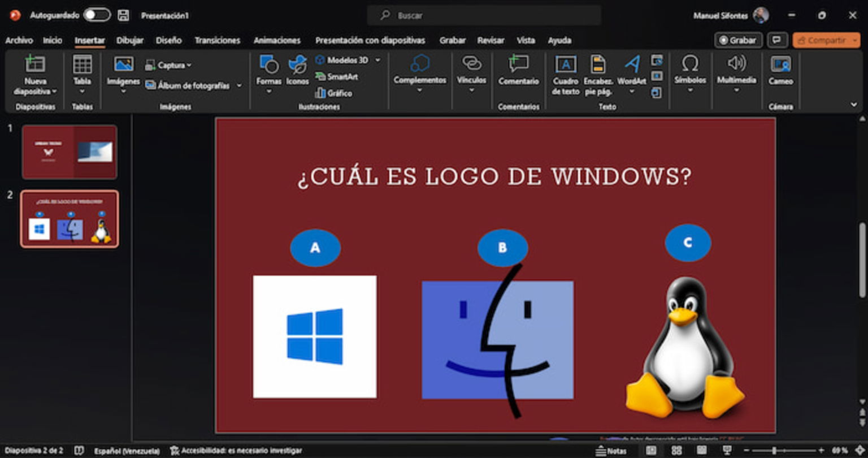Switch to the Revisar tab
The image size is (868, 458).
(x=491, y=40)
